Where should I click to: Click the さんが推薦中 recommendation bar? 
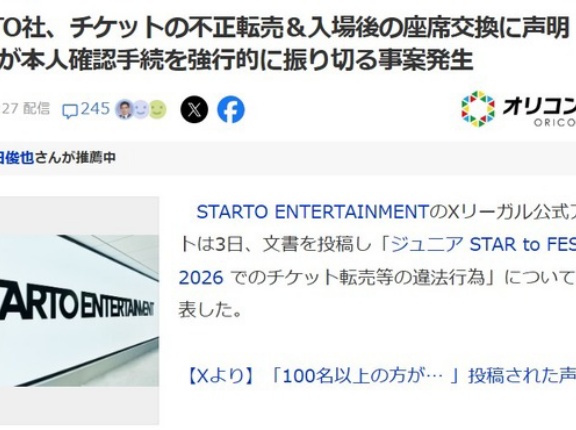pos(288,158)
